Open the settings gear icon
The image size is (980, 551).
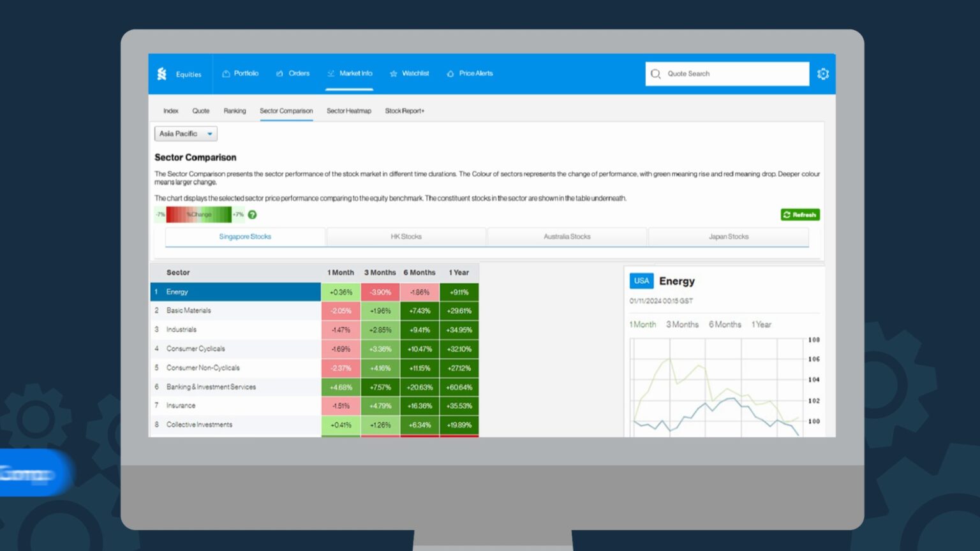point(823,73)
